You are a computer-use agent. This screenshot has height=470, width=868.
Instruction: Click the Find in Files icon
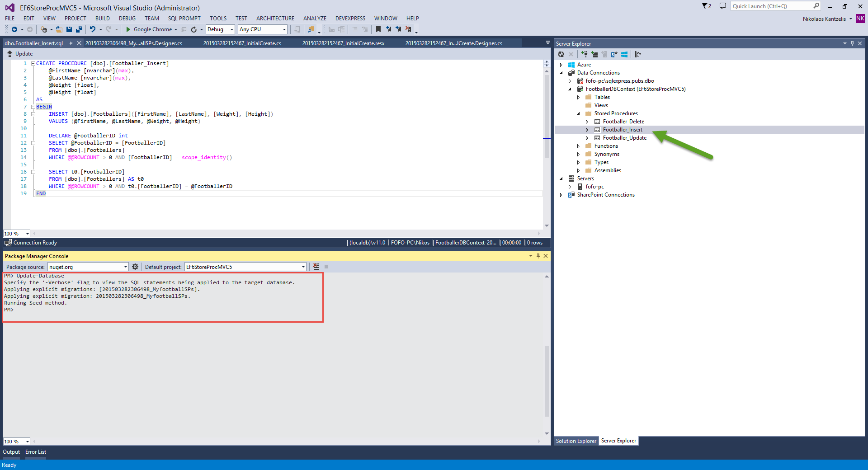[x=311, y=29]
